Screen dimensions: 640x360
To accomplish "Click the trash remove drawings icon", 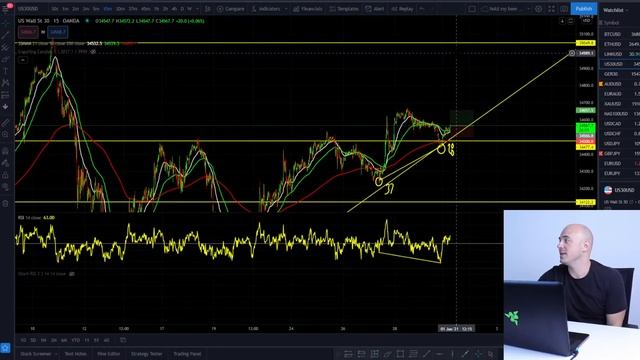I will pyautogui.click(x=5, y=203).
